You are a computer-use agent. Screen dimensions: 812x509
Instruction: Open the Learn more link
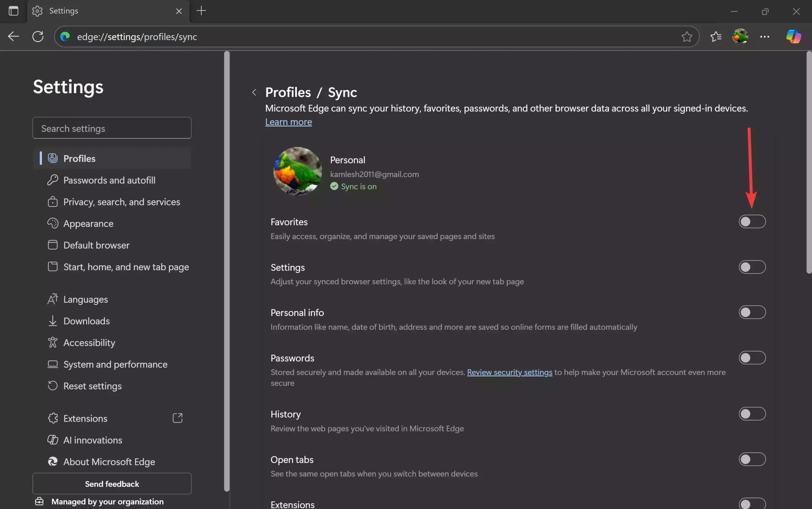[288, 122]
